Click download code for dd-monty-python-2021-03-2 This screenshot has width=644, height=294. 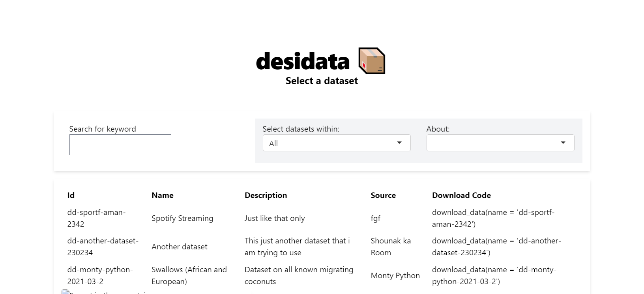pos(494,275)
